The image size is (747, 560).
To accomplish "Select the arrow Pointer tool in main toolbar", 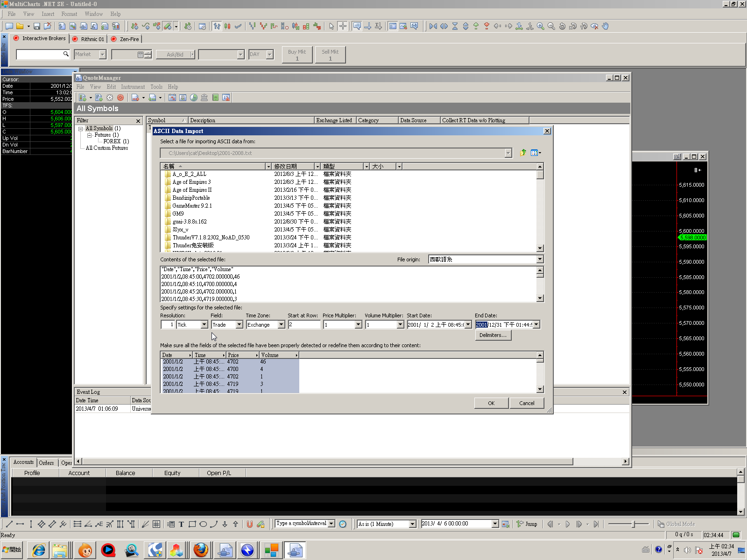I will [x=331, y=26].
